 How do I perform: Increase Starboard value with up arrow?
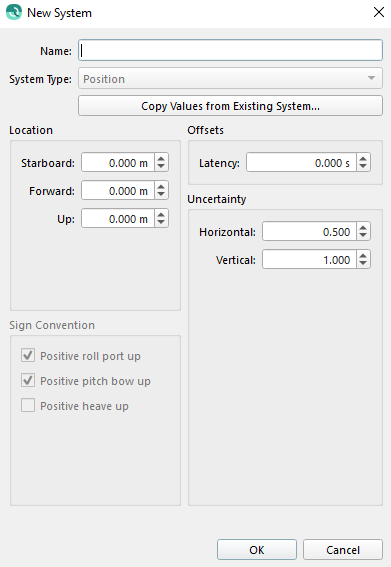tap(161, 158)
